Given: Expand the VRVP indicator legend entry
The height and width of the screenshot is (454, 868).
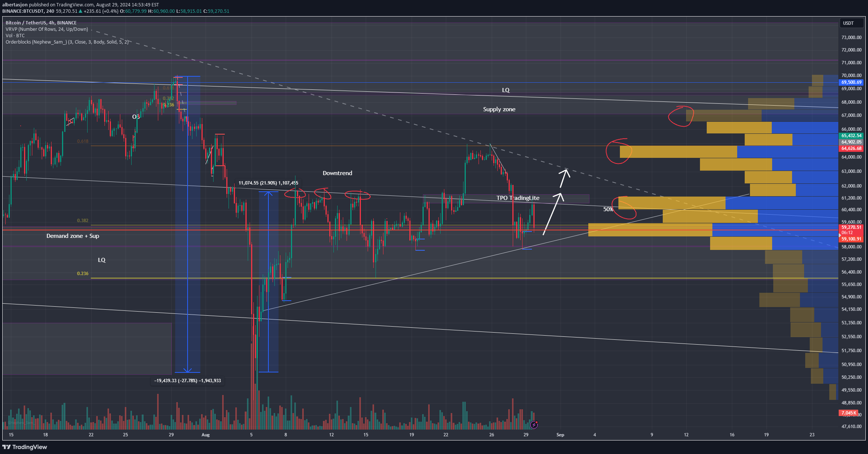Looking at the screenshot, I should 47,29.
